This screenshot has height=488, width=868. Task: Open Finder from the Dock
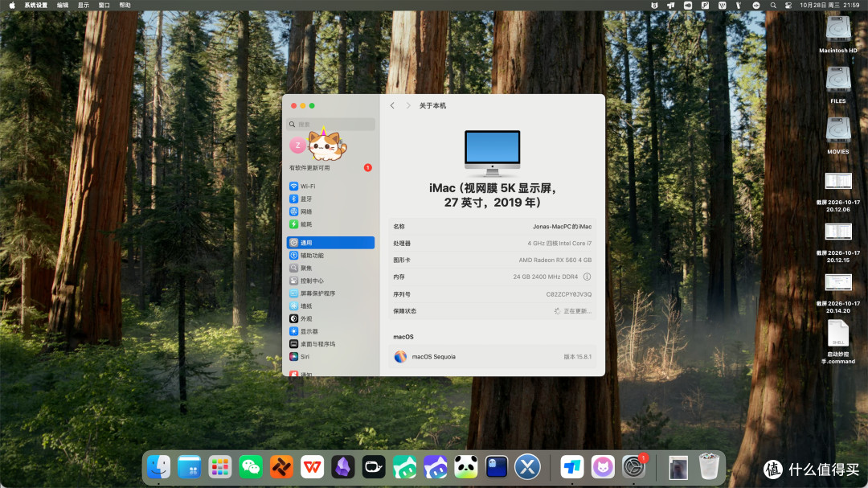coord(159,467)
